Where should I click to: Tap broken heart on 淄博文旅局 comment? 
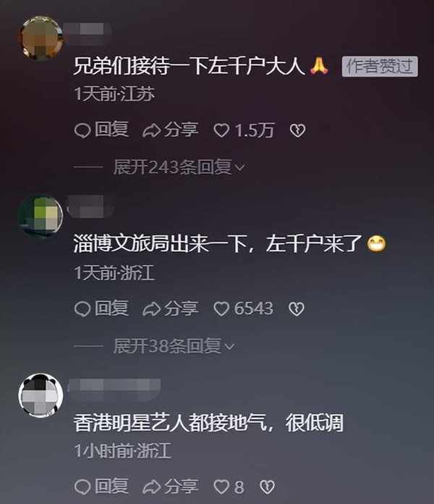[297, 309]
